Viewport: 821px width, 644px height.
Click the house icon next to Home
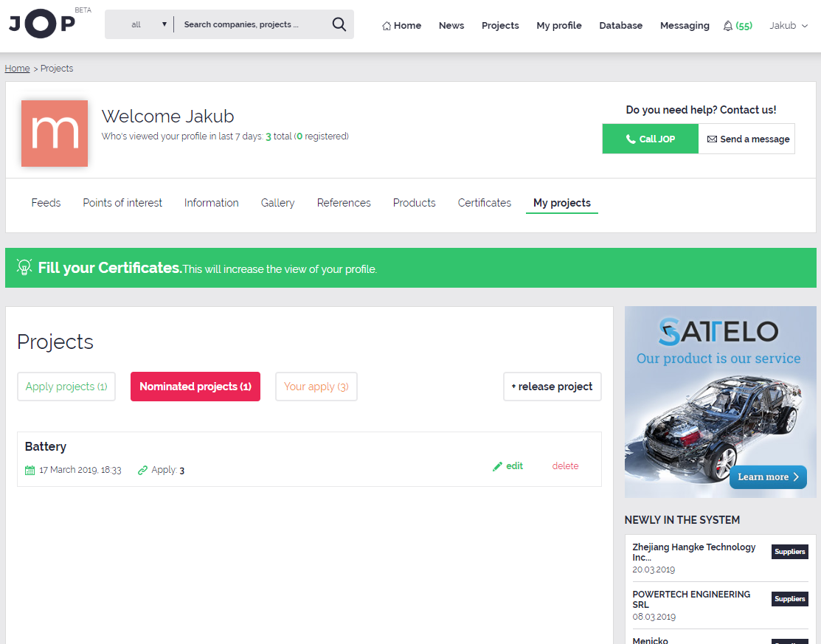coord(387,26)
